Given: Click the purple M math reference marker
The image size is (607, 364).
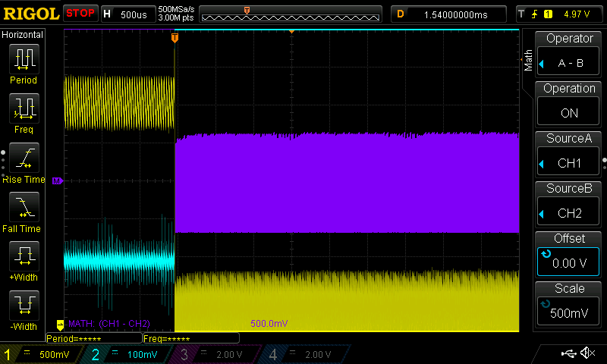Looking at the screenshot, I should (x=58, y=180).
